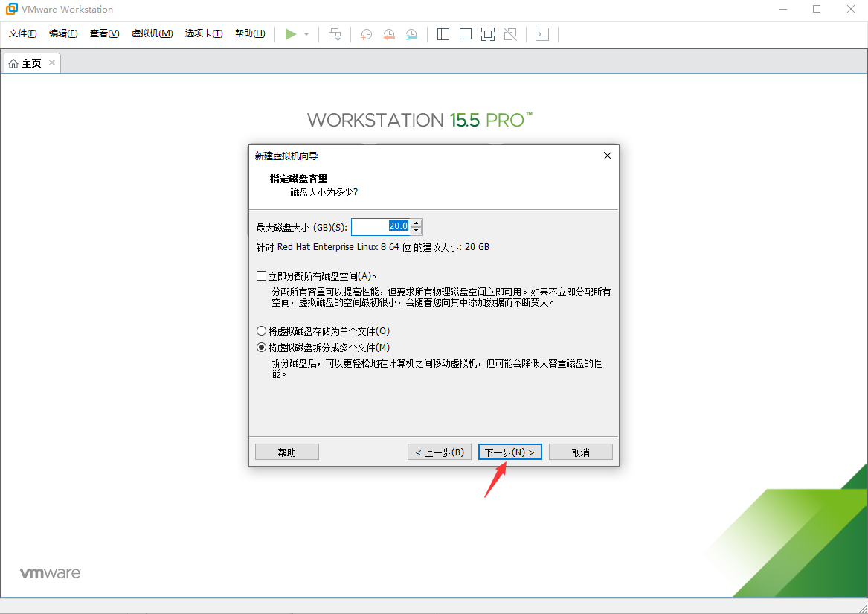The width and height of the screenshot is (868, 614).
Task: Click the send Ctrl+Alt+Del toolbar icon
Action: tap(335, 34)
